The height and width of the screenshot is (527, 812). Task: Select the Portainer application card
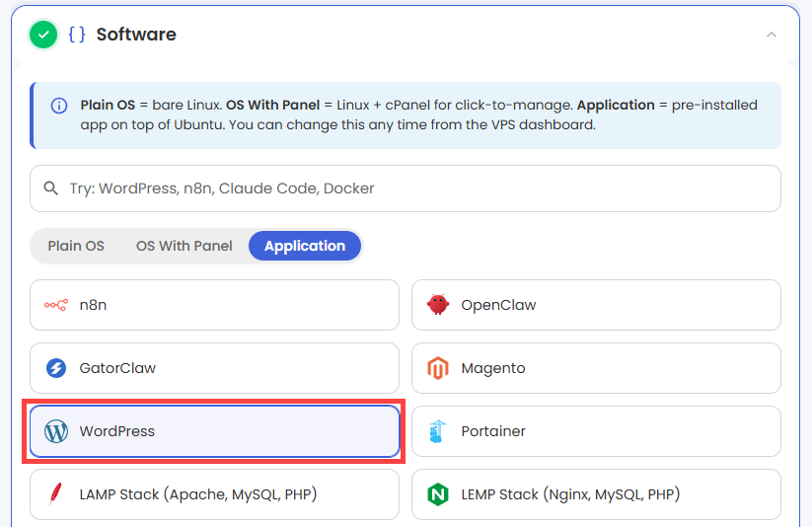596,431
